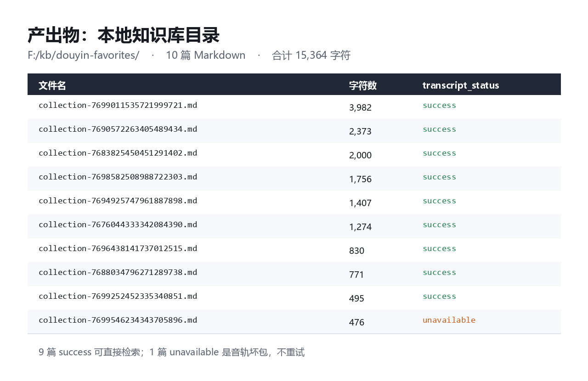This screenshot has width=588, height=381.
Task: Select file collection-7699011535721999721.md
Action: [118, 105]
